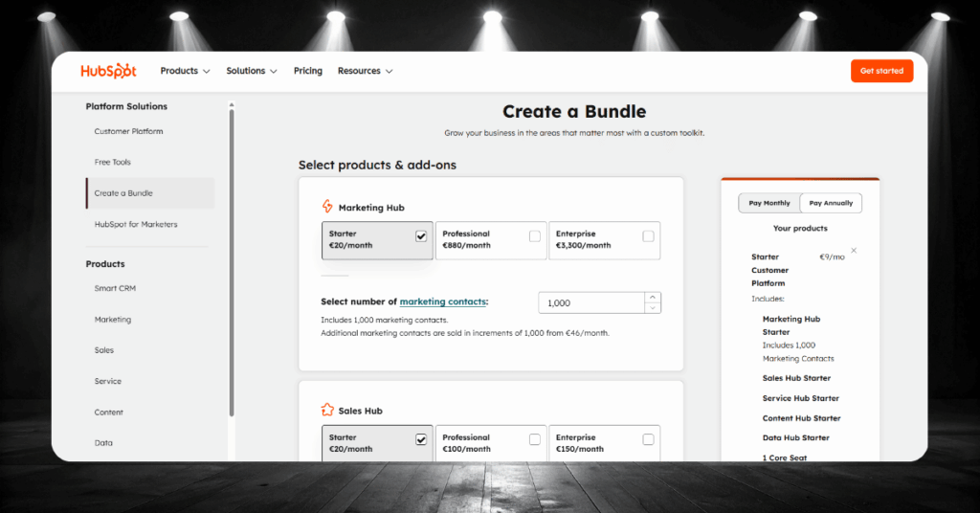Select Sales Hub Professional €100/month checkbox
This screenshot has width=980, height=513.
click(x=534, y=440)
